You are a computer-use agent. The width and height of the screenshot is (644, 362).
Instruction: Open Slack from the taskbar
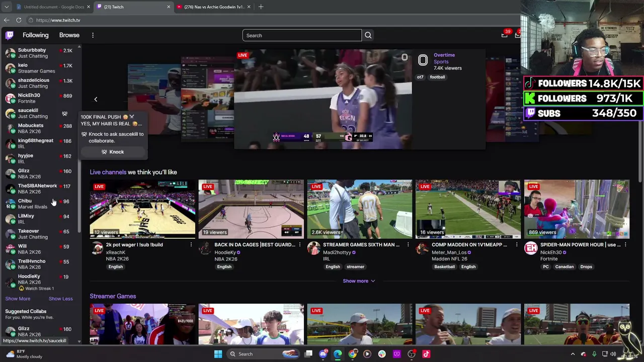382,354
